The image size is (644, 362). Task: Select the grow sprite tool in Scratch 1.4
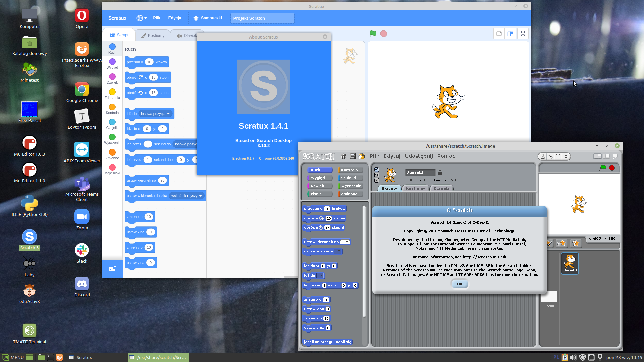[x=558, y=156]
